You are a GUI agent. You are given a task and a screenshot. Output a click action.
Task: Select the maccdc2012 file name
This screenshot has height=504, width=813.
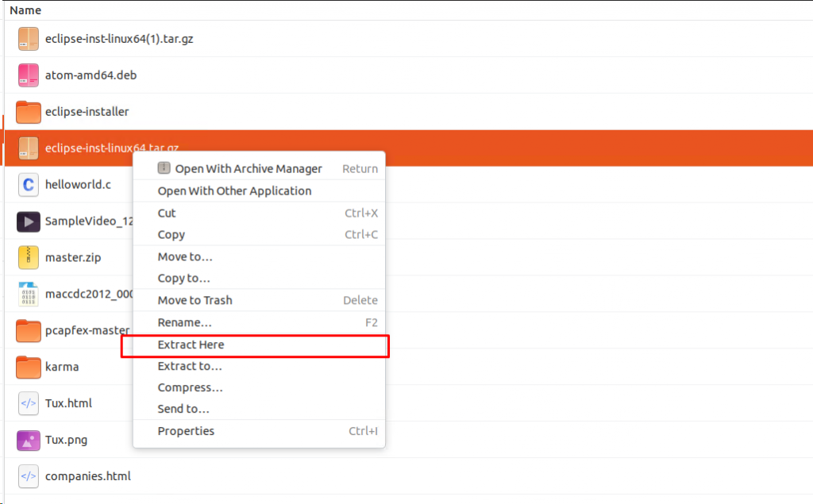pyautogui.click(x=89, y=294)
